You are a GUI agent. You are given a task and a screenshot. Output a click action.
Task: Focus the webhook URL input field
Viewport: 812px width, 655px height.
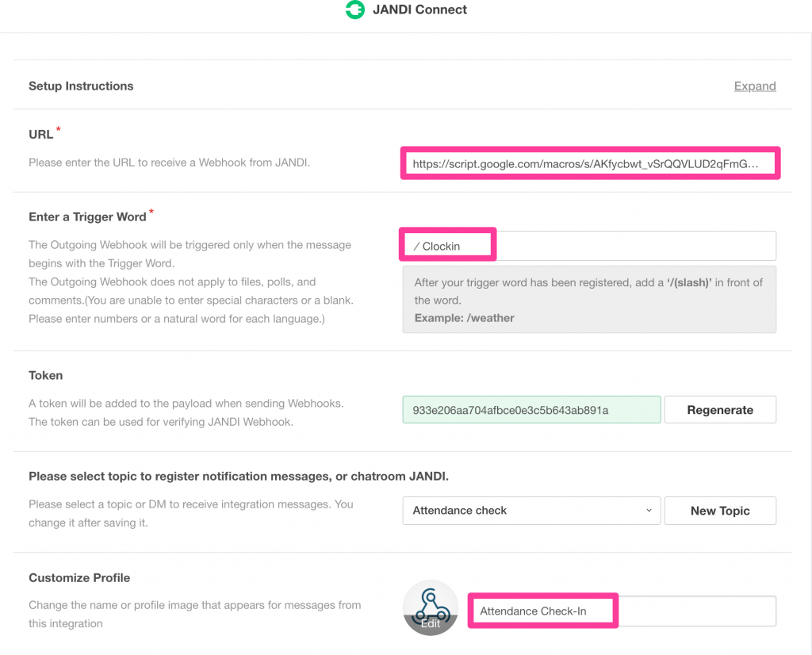click(x=589, y=164)
